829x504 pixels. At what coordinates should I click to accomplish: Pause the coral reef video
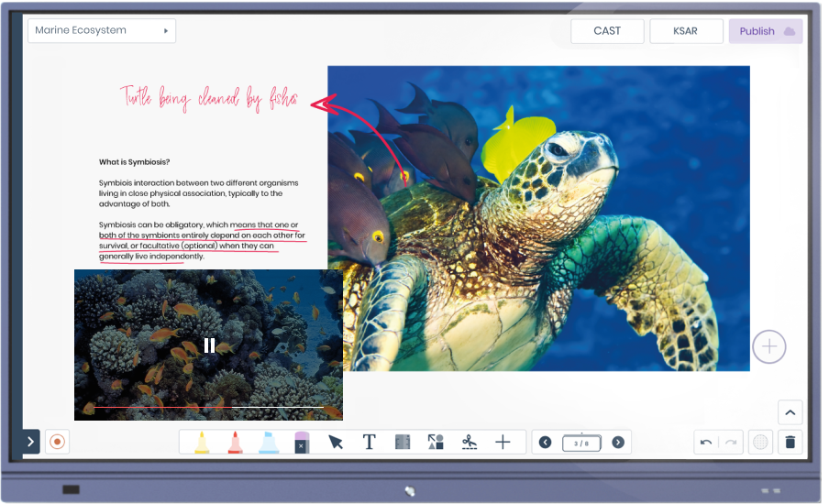coord(209,345)
